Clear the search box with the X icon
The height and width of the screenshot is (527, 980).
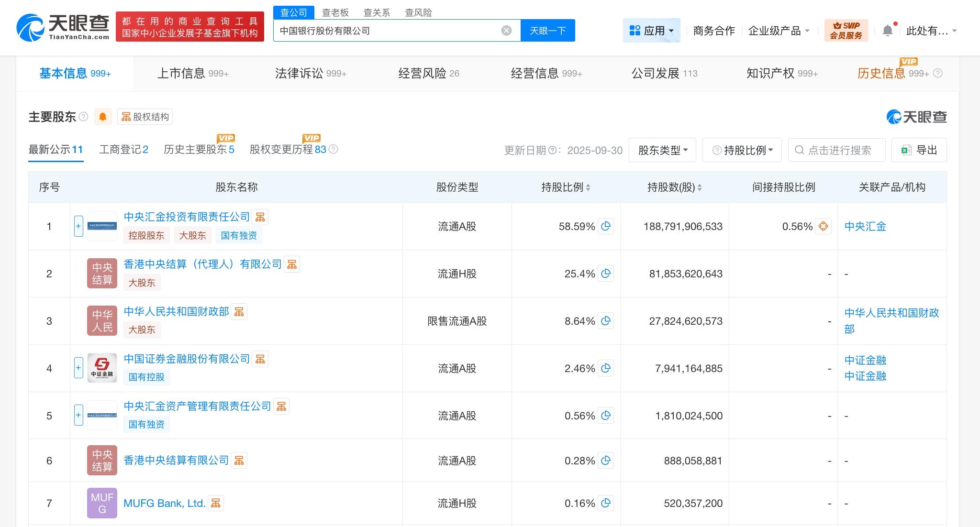506,31
